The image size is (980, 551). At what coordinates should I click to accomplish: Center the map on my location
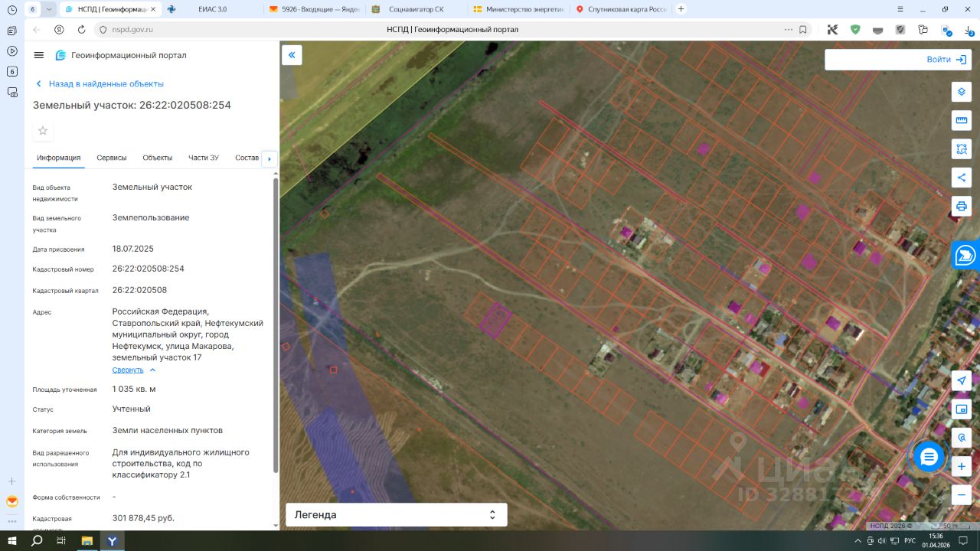coord(962,381)
